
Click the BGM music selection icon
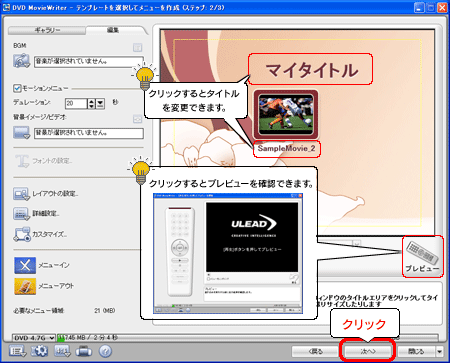click(22, 61)
